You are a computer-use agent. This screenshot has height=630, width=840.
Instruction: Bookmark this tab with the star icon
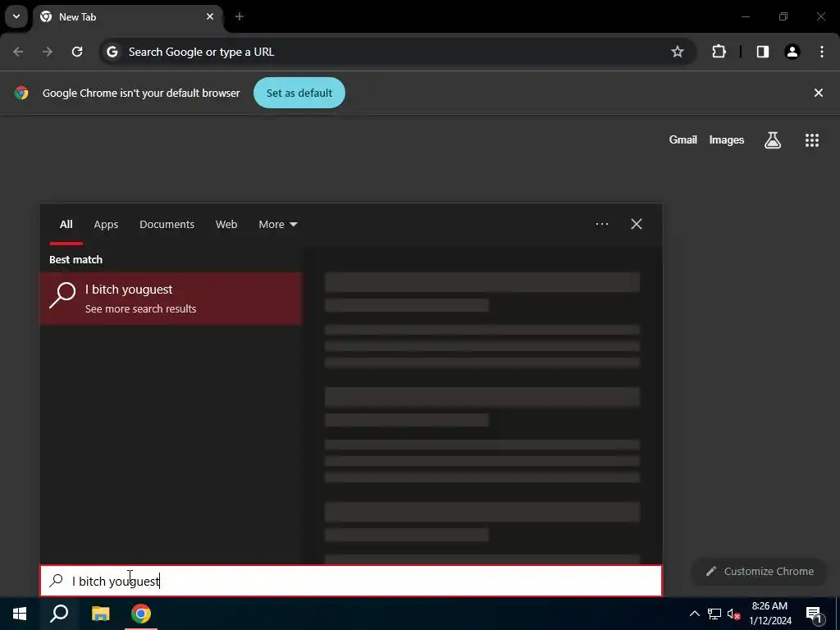pos(678,52)
